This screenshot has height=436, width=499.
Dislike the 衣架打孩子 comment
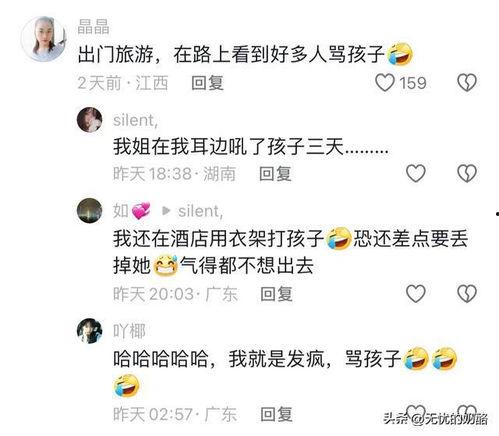click(x=467, y=294)
